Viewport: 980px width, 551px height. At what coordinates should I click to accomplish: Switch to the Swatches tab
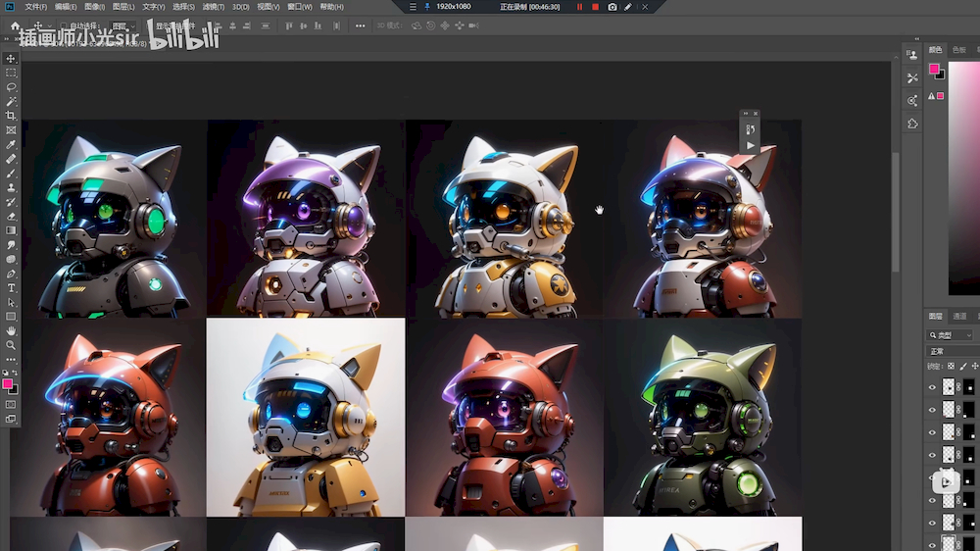click(958, 50)
